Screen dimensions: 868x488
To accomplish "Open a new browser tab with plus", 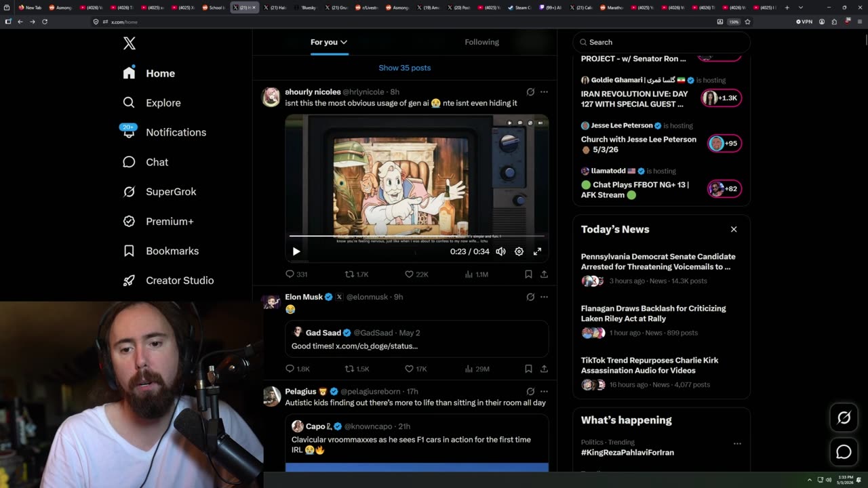I will point(787,7).
